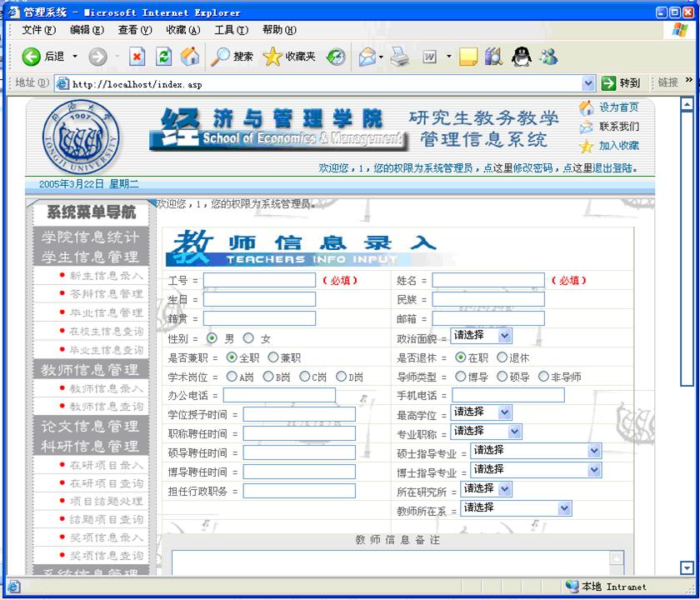Click the Tongji University seal logo
Image resolution: width=700 pixels, height=600 pixels.
click(x=81, y=137)
